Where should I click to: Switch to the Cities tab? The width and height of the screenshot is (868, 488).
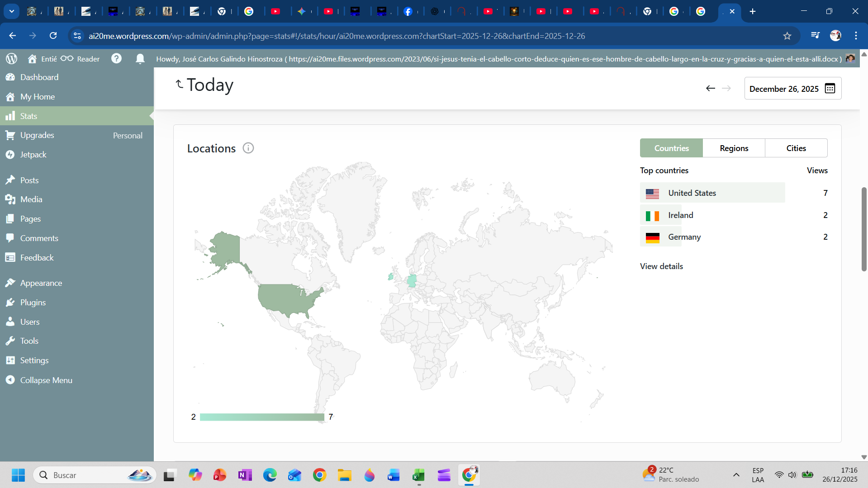point(796,148)
